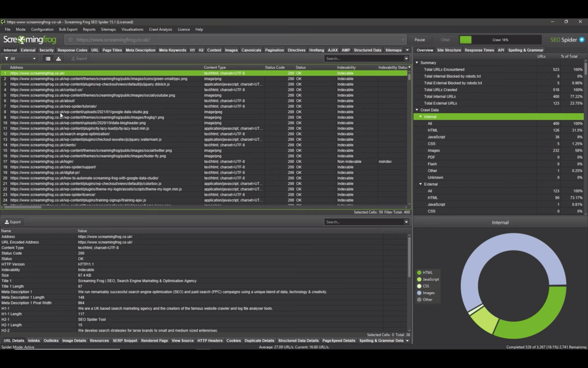Click Meta Description 1 Length row
This screenshot has width=588, height=368.
(204, 297)
